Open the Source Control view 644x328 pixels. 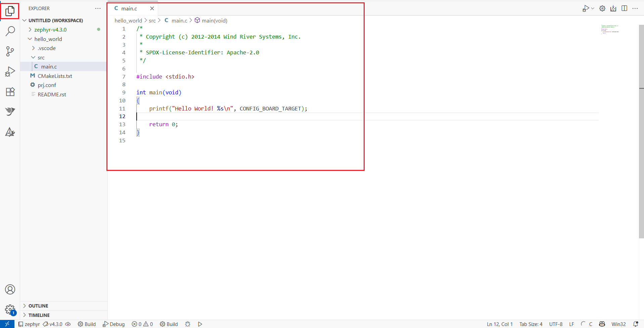tap(10, 51)
